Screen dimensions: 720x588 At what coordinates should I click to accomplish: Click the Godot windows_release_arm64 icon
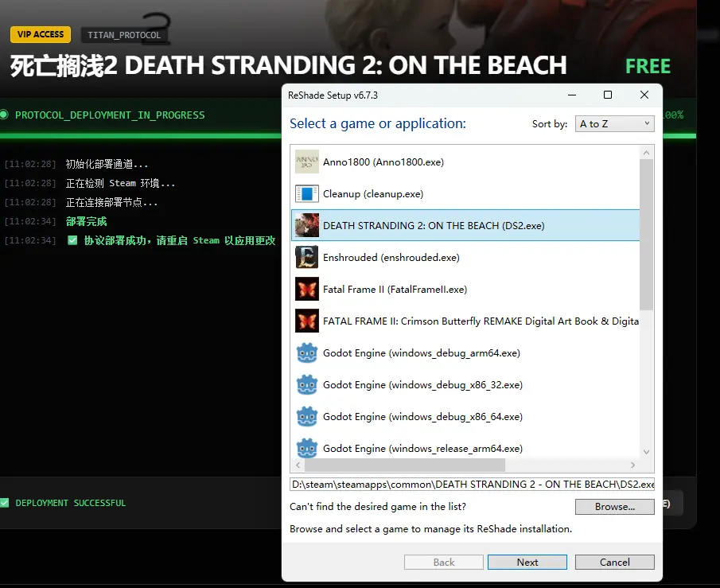pos(307,447)
